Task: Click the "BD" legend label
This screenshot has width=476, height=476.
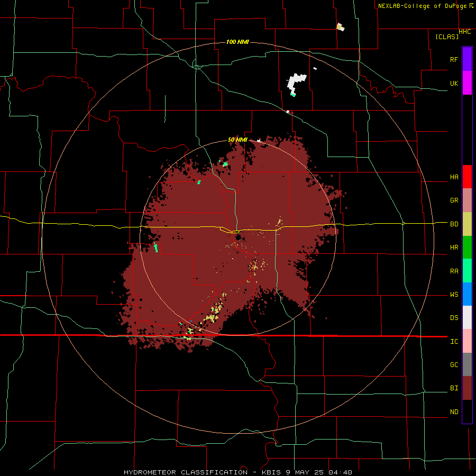Action: click(454, 224)
